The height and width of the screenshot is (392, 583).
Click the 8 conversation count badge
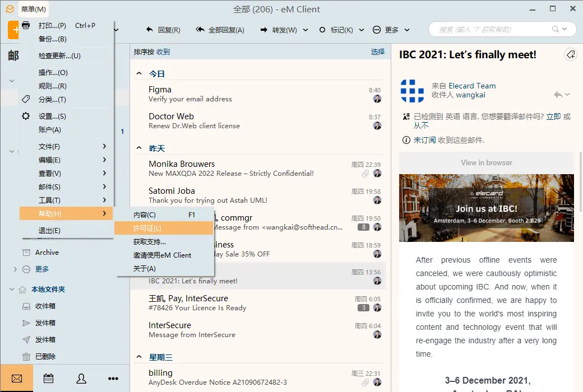[363, 227]
